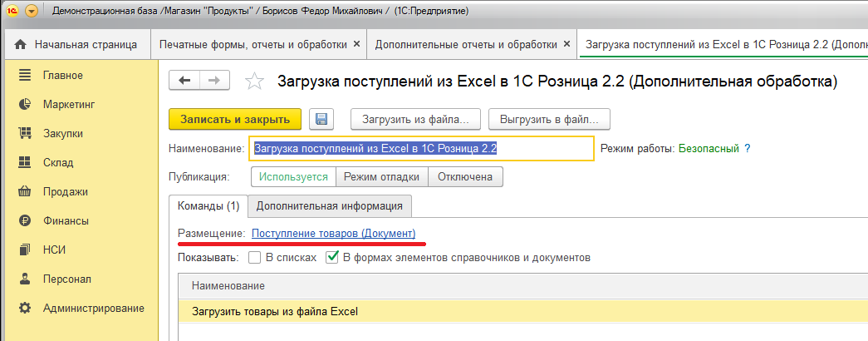Close the Дополнительные отчеты и обработки tab

click(566, 44)
